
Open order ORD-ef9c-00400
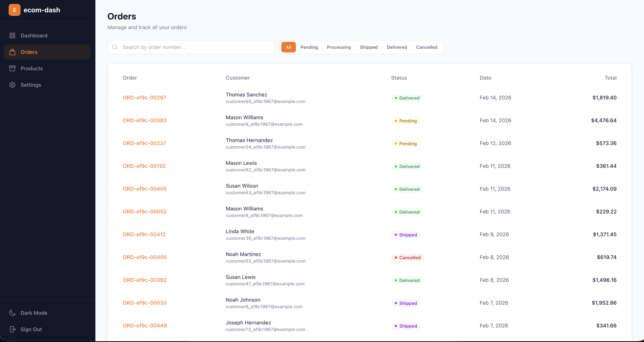(x=144, y=257)
